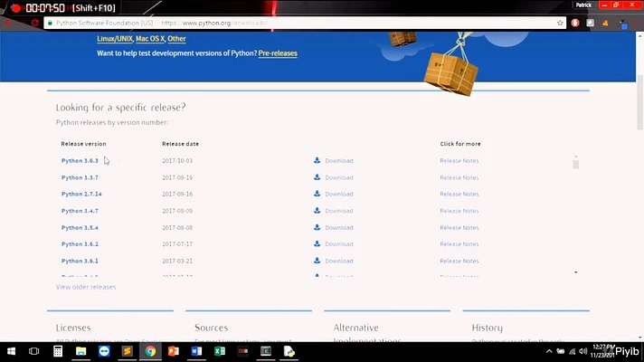The width and height of the screenshot is (644, 362).
Task: Open Release Notes for Python 3.6.2
Action: point(459,244)
